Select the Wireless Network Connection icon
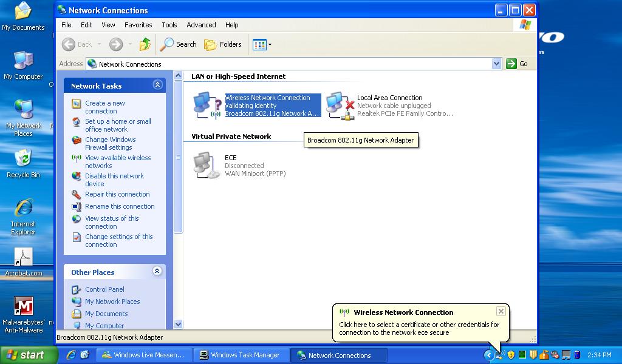The image size is (622, 364). click(207, 106)
